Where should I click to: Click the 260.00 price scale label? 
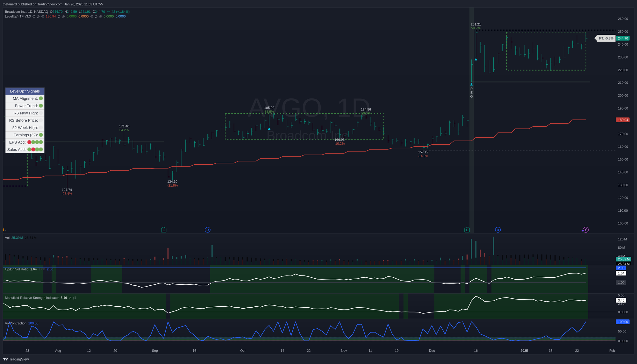(x=623, y=19)
